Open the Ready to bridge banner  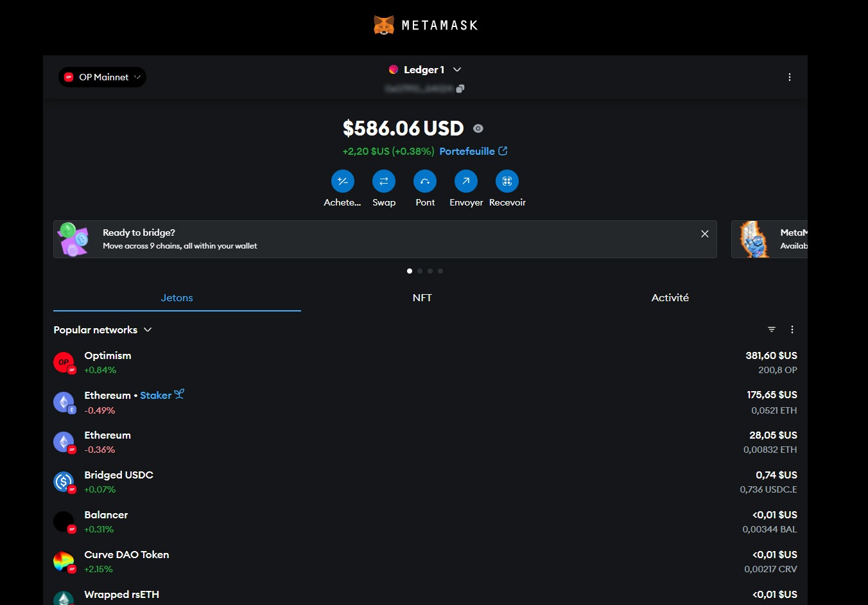tap(385, 239)
